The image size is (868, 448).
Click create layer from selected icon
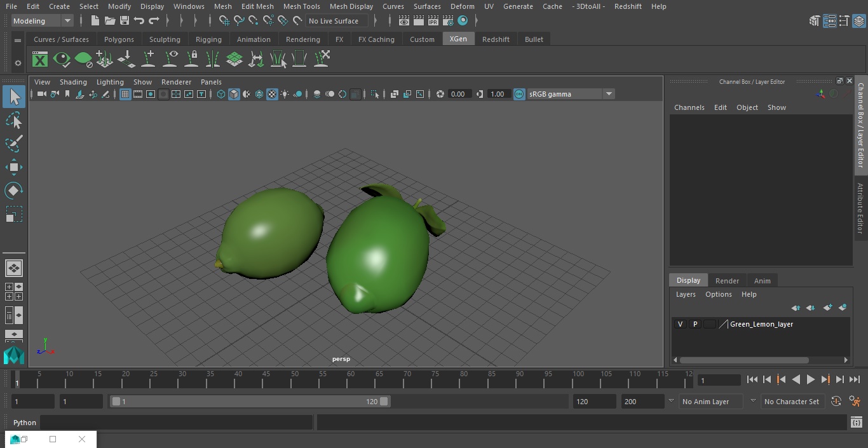click(843, 308)
